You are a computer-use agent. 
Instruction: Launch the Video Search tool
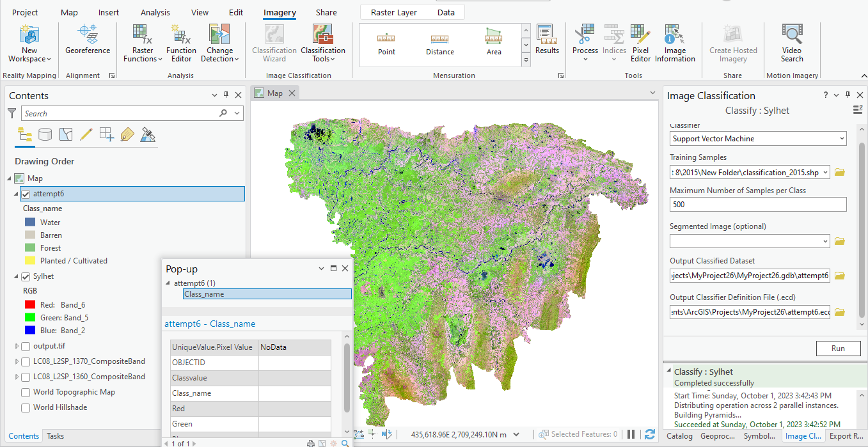(x=791, y=42)
